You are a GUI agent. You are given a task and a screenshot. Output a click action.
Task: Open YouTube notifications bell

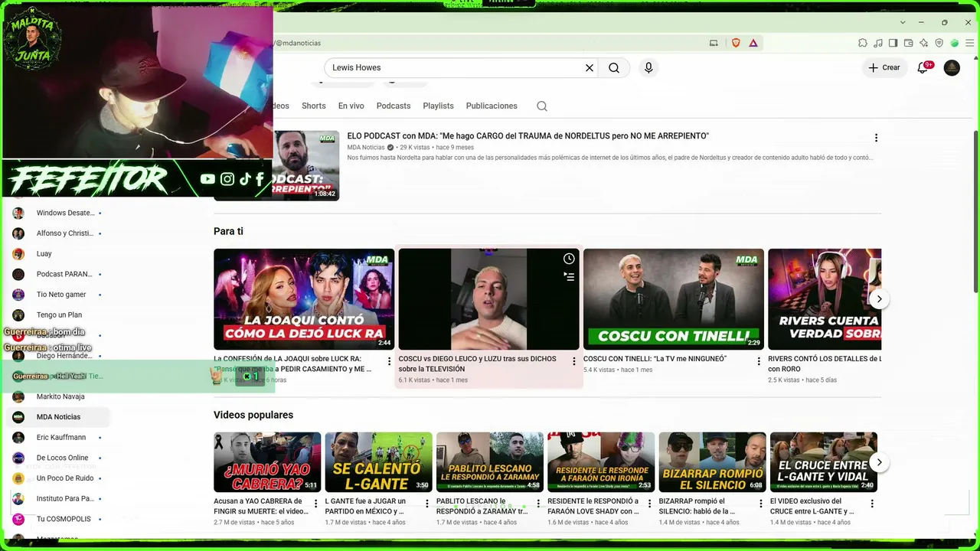(x=923, y=68)
